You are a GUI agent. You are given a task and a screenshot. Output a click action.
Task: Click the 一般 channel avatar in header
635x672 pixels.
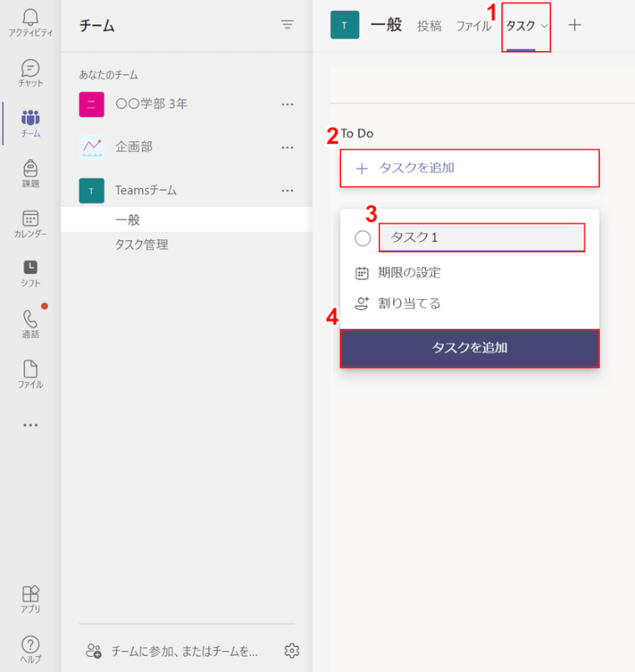coord(345,25)
